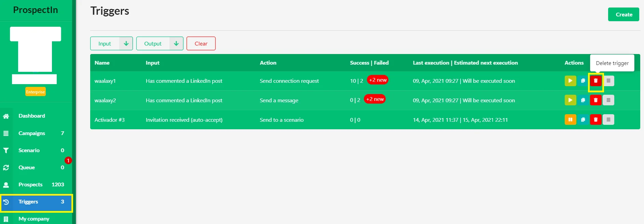
Task: Click 'Send to a scenario' action cell
Action: pyautogui.click(x=282, y=120)
